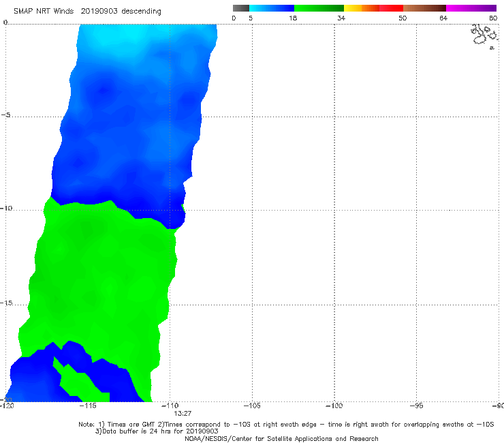
Task: Click the latitude axis label '-5'
Action: click(5, 115)
